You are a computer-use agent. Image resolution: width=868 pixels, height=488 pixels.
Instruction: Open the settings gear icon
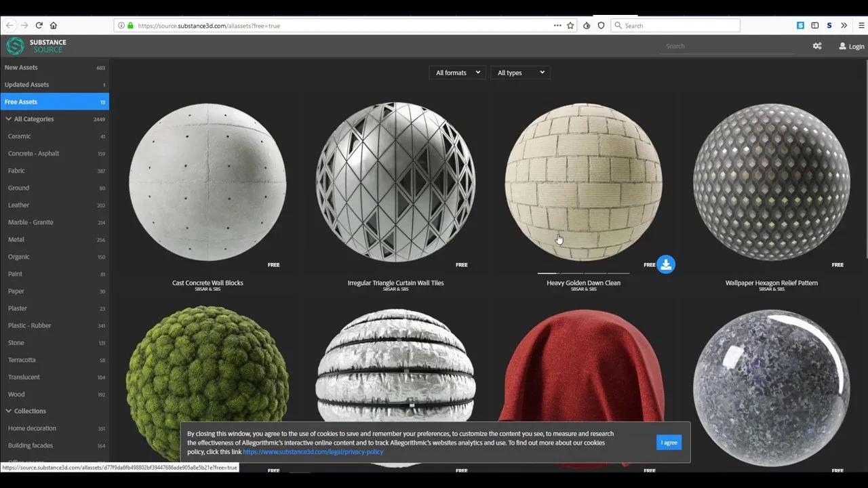tap(817, 45)
